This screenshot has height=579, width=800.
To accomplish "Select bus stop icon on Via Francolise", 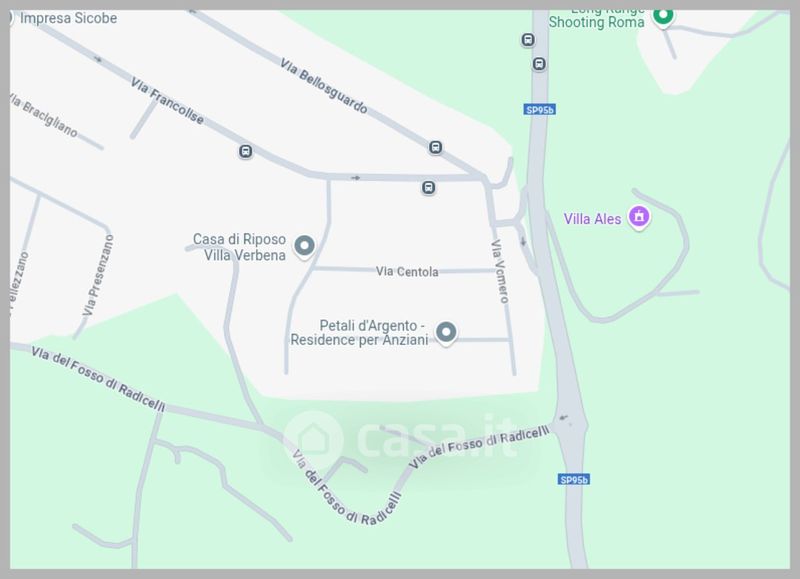I will (x=245, y=152).
